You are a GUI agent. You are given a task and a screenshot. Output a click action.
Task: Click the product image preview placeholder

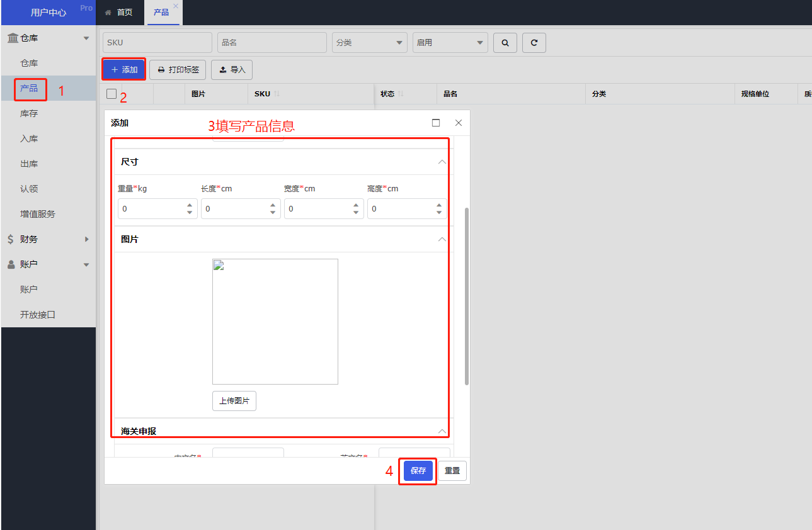[275, 322]
